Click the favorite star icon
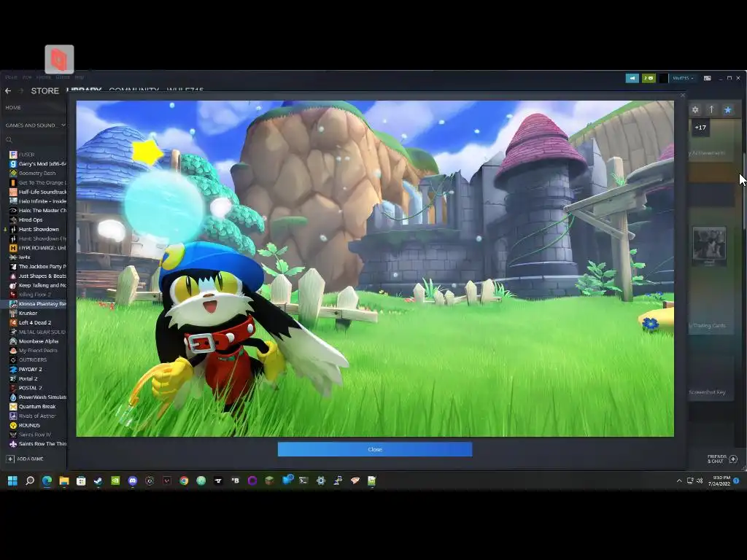 (727, 109)
